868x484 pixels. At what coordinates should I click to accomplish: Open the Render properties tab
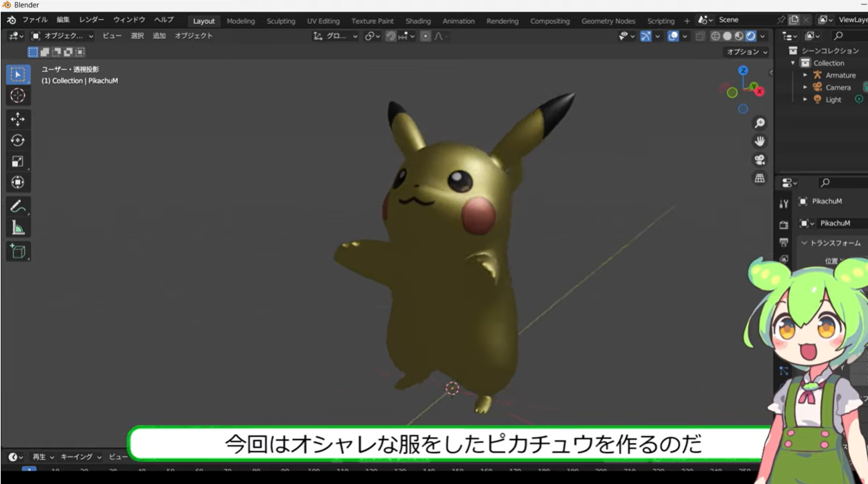[x=783, y=224]
